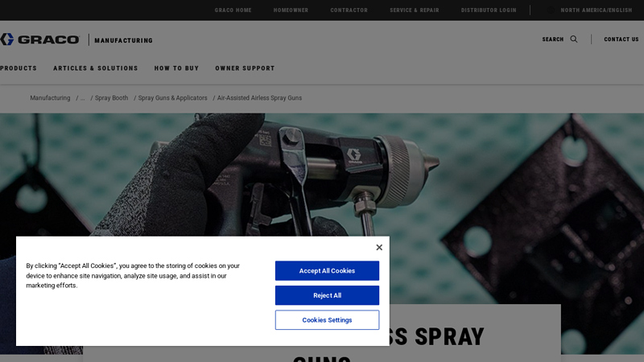The width and height of the screenshot is (644, 362).
Task: Click the Reject All button
Action: pos(327,295)
